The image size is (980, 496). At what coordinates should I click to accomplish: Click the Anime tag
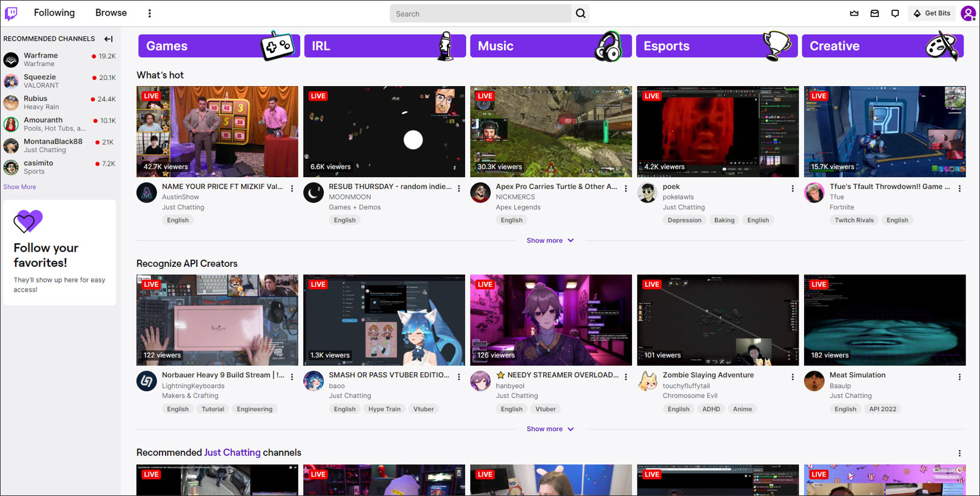[x=742, y=409]
